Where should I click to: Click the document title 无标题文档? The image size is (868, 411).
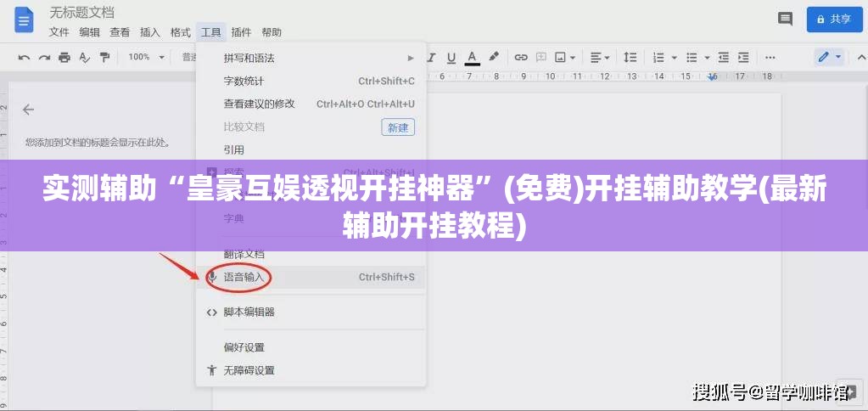[82, 12]
